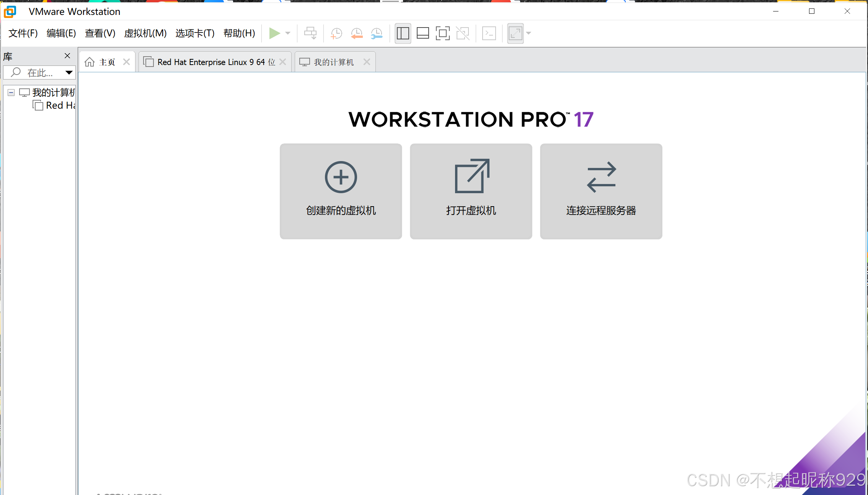The height and width of the screenshot is (495, 868).
Task: Click the VMware Workstation title bar logo
Action: [10, 12]
